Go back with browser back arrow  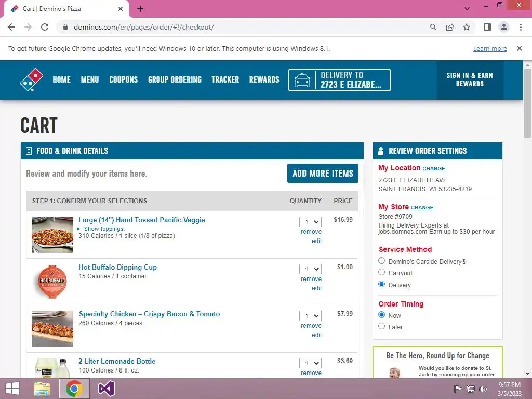click(11, 27)
